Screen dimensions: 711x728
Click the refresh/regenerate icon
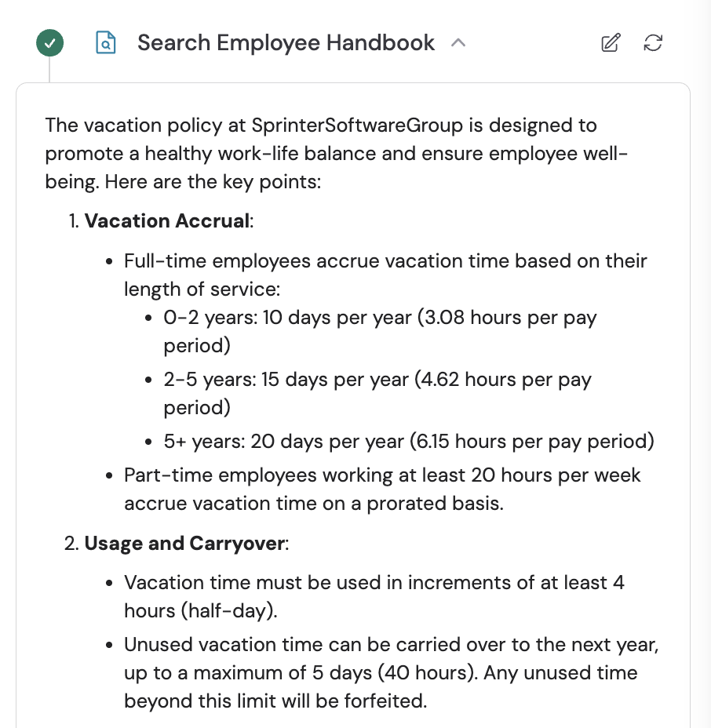tap(654, 44)
